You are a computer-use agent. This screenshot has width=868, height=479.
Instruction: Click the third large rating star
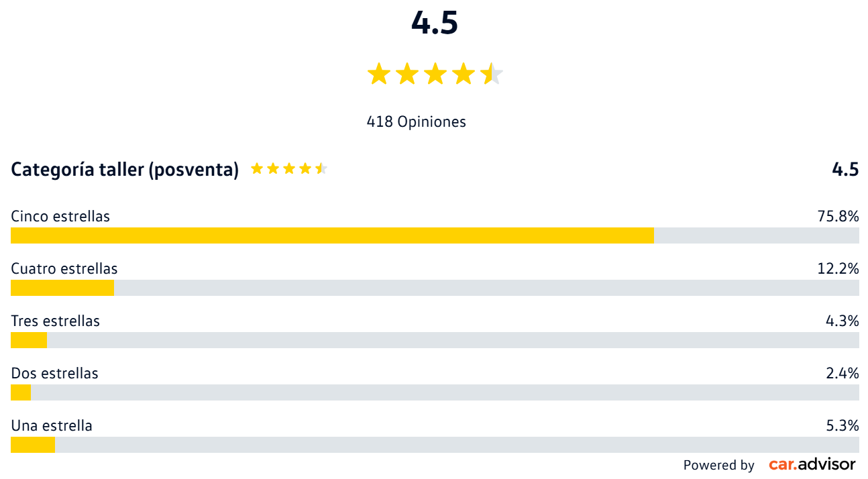point(435,74)
